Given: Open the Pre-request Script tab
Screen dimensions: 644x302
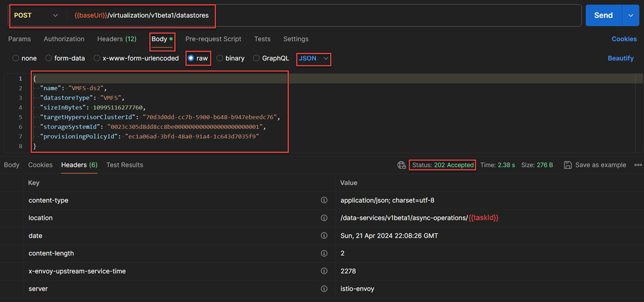Looking at the screenshot, I should [x=213, y=39].
